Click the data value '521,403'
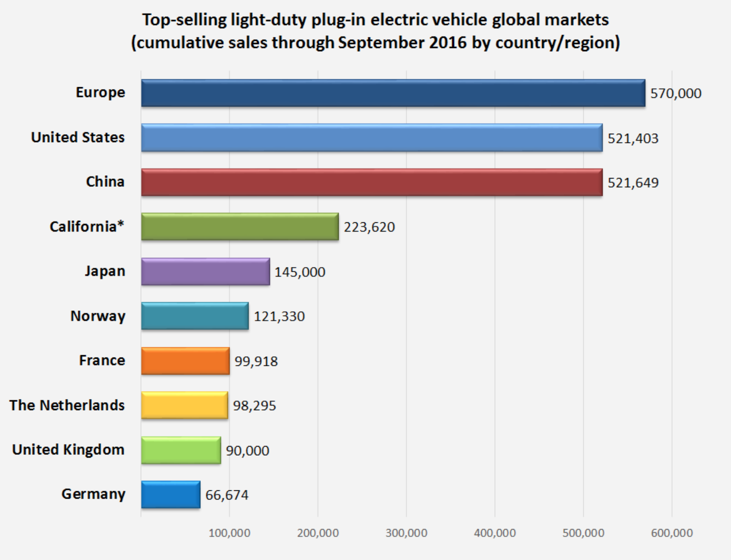 633,138
